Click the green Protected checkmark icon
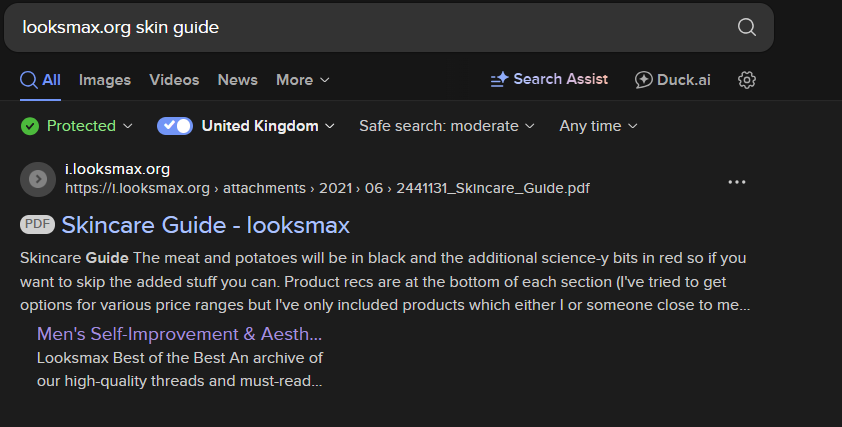This screenshot has width=842, height=427. (30, 126)
